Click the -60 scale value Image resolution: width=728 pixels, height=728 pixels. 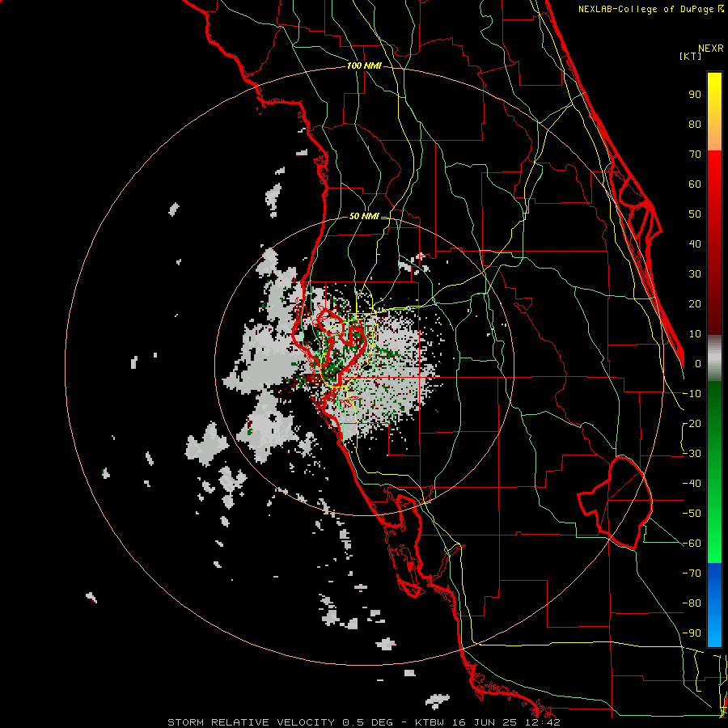coord(692,544)
